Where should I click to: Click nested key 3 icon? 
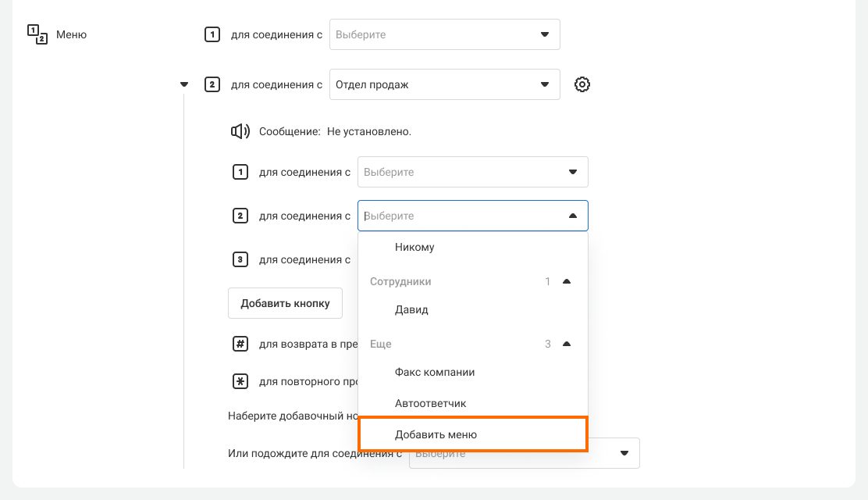(x=240, y=259)
